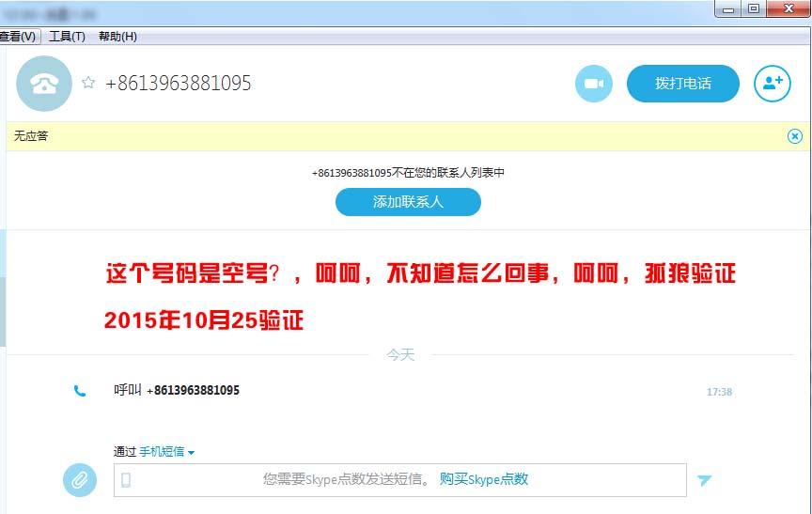Close the Skype window

pos(789,8)
